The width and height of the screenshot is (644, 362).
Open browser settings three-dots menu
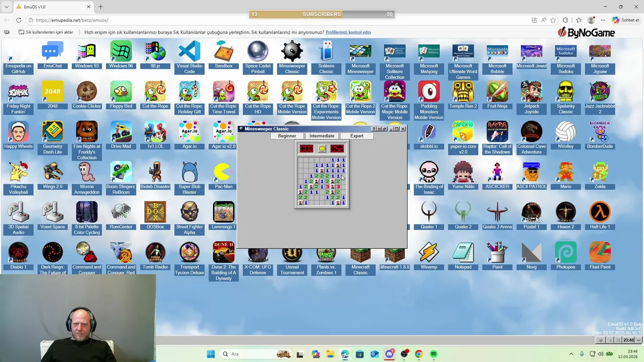[x=603, y=20]
